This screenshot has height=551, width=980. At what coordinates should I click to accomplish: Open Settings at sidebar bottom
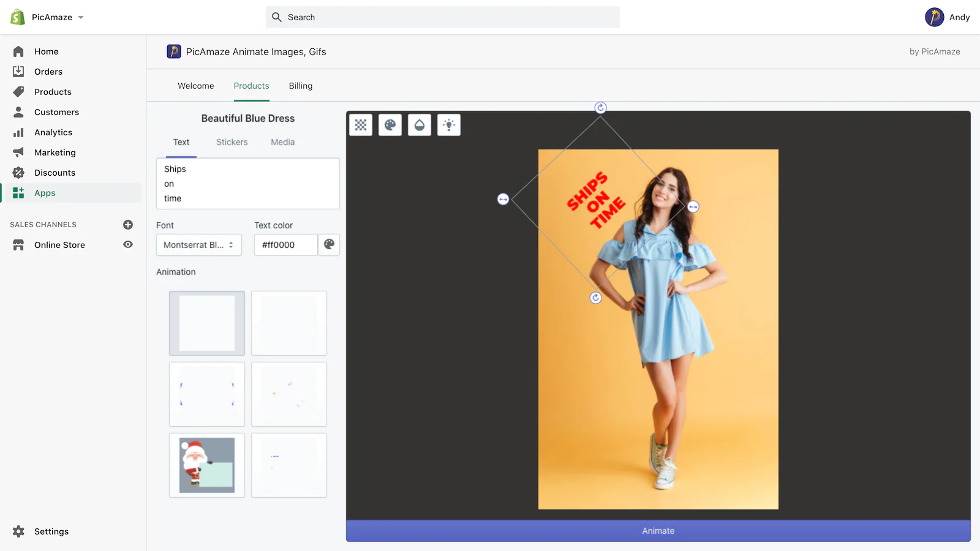pos(51,531)
